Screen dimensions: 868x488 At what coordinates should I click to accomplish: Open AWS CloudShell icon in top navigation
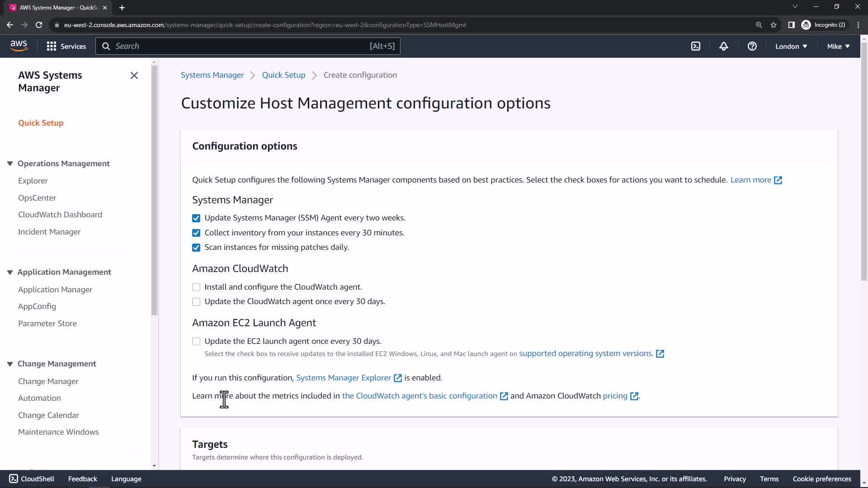[x=696, y=46]
